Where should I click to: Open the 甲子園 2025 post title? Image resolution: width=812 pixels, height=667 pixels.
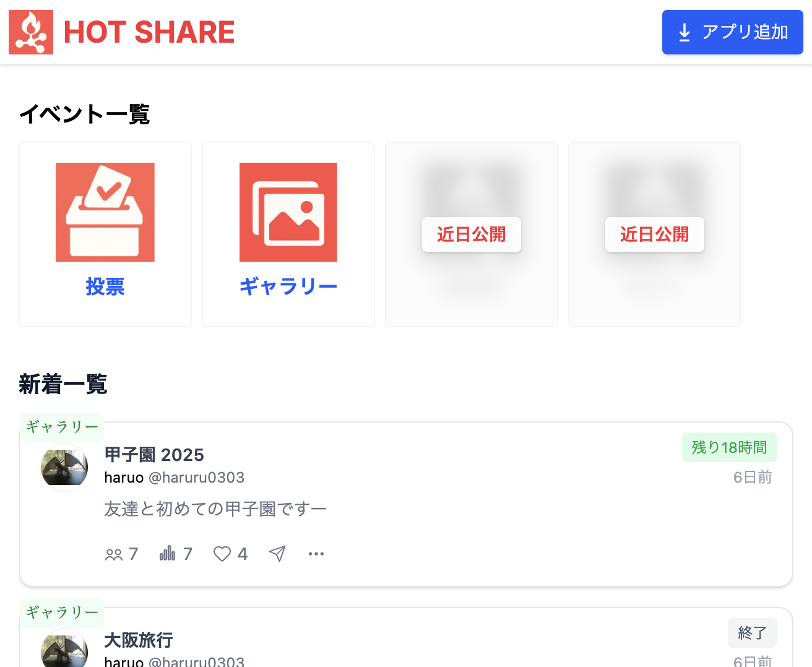click(x=154, y=455)
